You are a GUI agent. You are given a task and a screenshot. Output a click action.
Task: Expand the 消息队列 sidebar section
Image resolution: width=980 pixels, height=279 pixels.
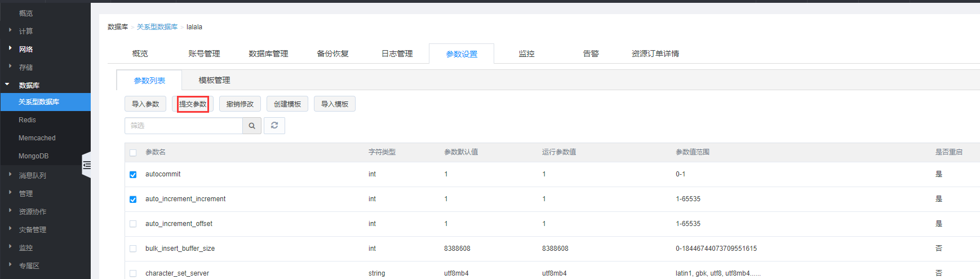(32, 175)
